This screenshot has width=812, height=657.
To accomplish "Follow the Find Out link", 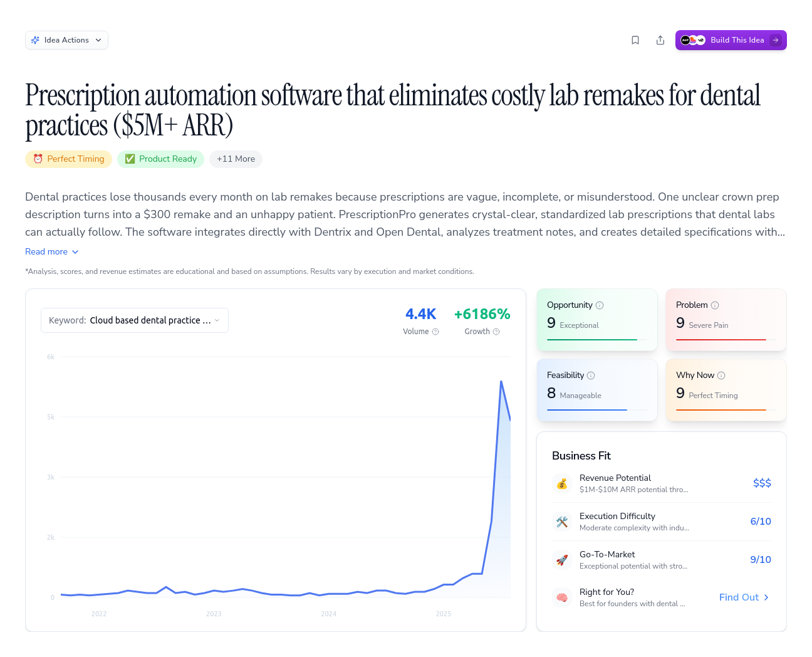I will [x=744, y=597].
